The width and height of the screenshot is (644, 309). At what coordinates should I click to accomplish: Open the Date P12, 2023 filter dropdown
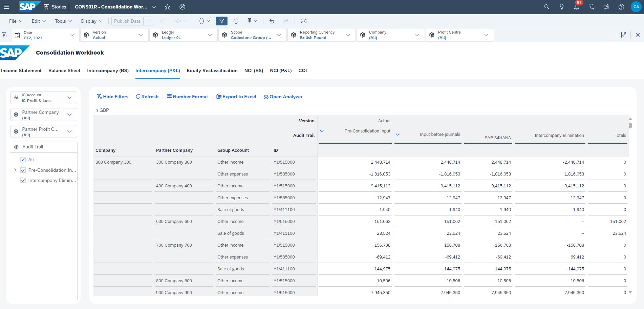coord(45,35)
